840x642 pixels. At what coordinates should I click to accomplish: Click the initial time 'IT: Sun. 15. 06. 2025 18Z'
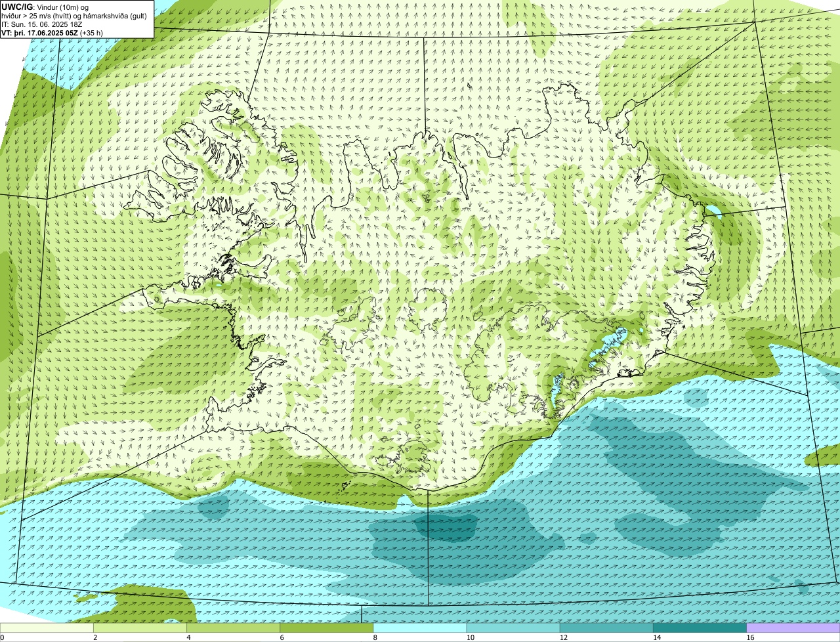pos(41,24)
